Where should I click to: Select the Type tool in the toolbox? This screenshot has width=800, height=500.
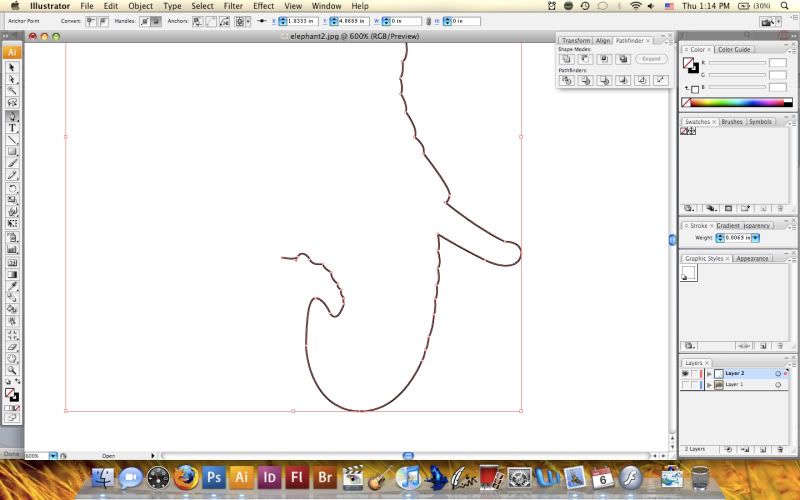12,128
